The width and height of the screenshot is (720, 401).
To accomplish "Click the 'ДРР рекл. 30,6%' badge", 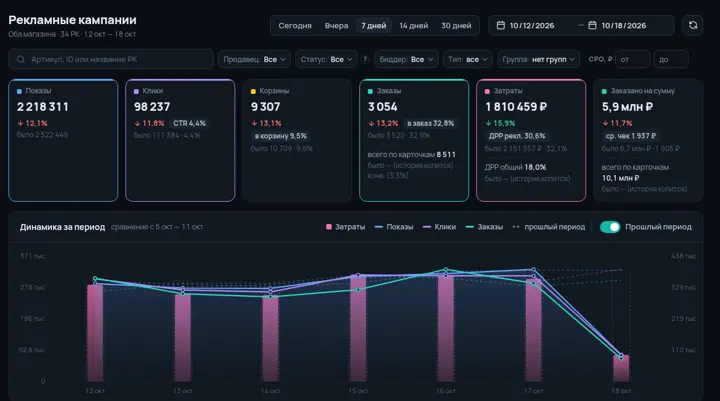I will [517, 136].
